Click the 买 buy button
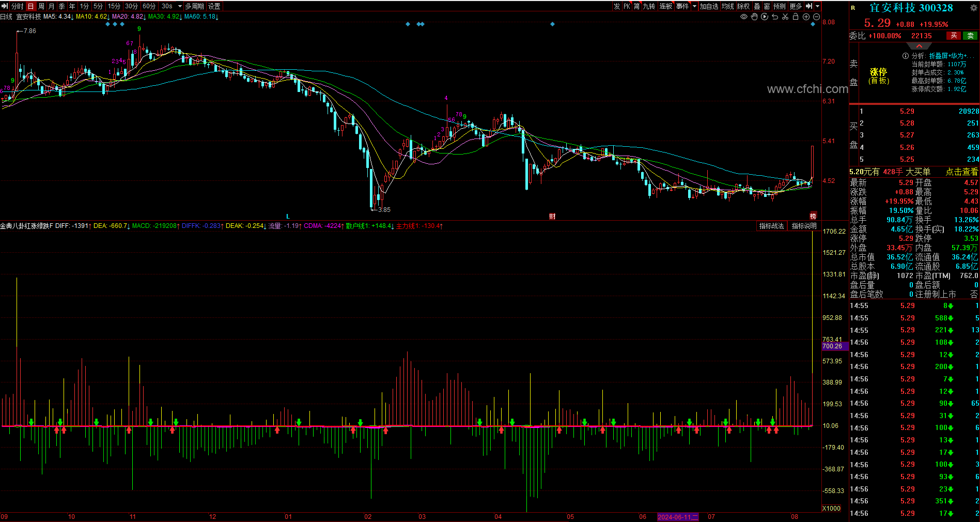This screenshot has height=522, width=980. [954, 36]
